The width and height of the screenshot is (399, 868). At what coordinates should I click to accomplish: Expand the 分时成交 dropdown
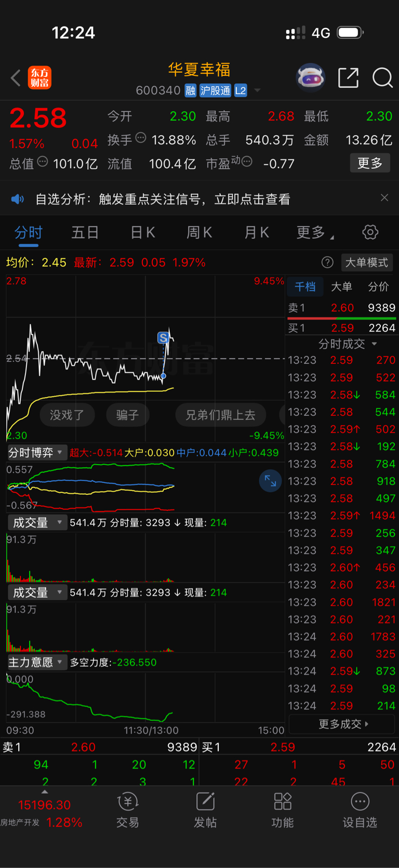[x=347, y=344]
